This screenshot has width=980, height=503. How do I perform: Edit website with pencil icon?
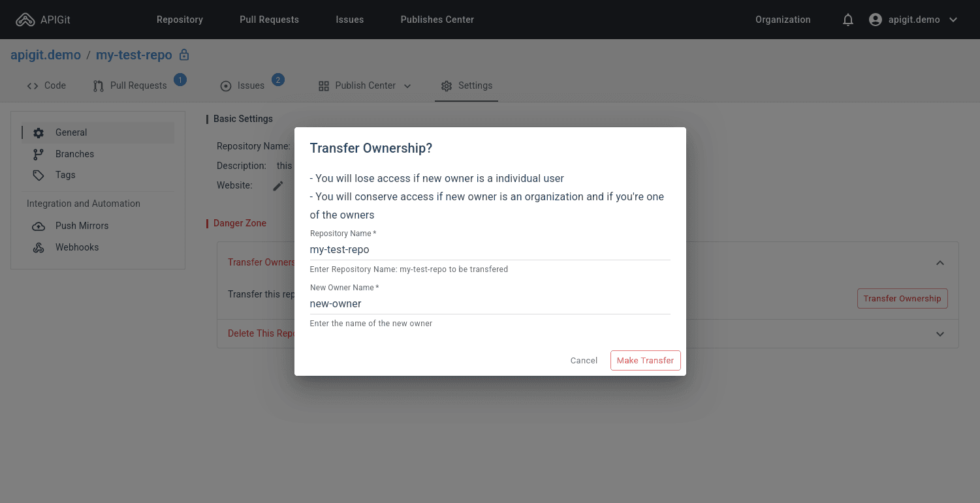(278, 186)
